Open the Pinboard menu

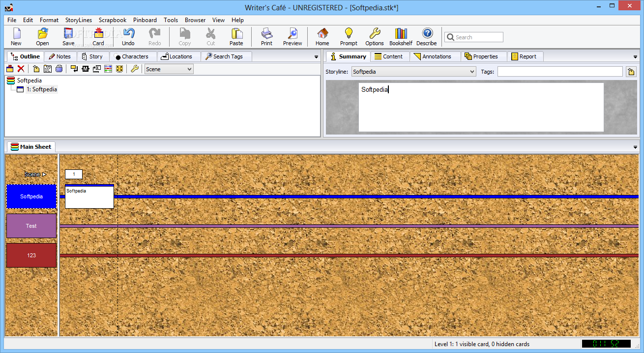[x=145, y=20]
